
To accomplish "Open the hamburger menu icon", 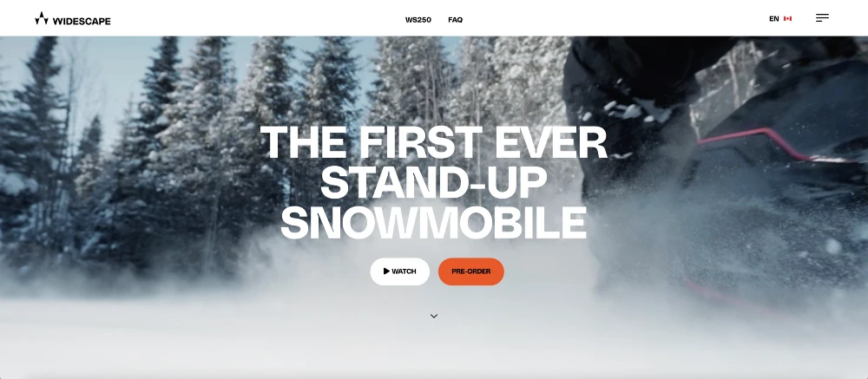I will tap(822, 17).
